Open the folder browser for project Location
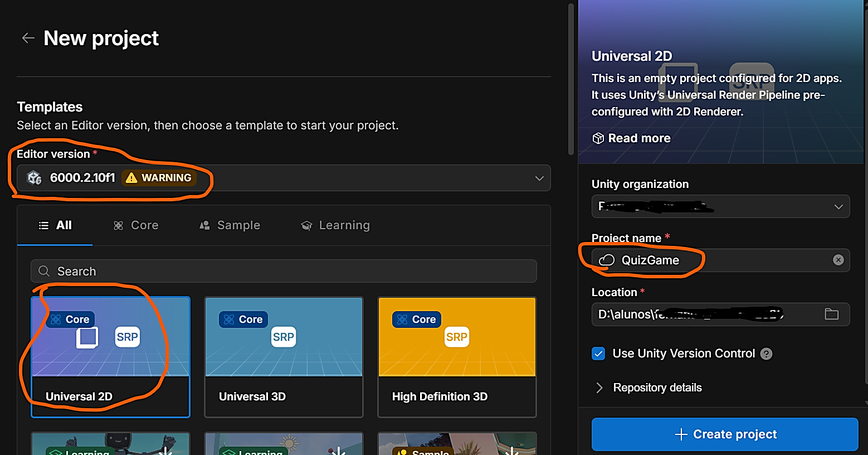 tap(831, 314)
